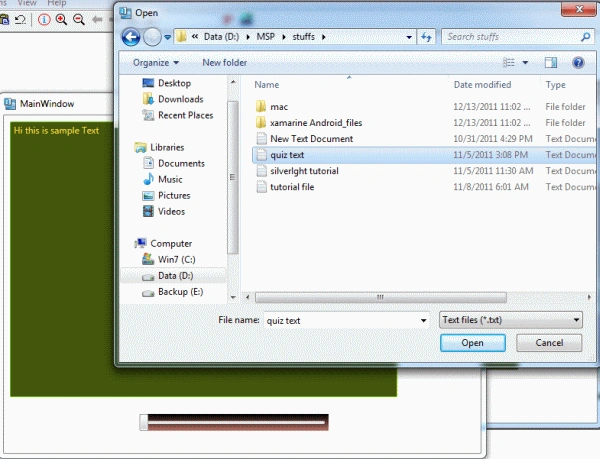
Task: Click the search magnifier in Search stuffs box
Action: coord(585,37)
